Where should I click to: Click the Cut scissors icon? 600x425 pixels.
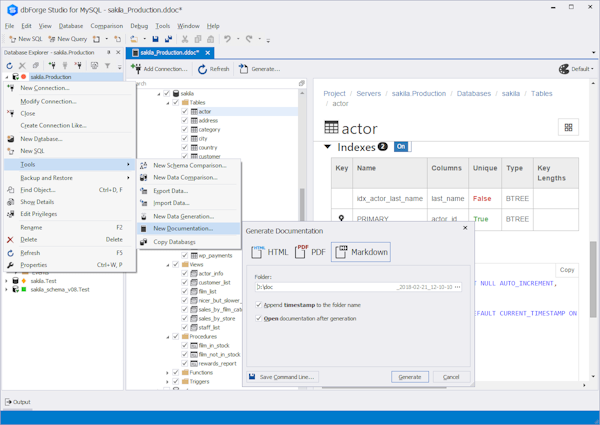coord(185,39)
